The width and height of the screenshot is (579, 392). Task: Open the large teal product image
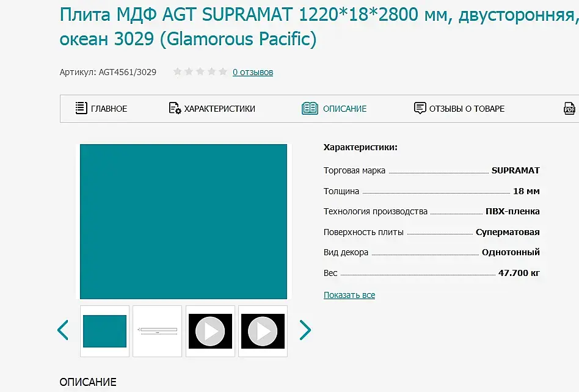tap(183, 222)
